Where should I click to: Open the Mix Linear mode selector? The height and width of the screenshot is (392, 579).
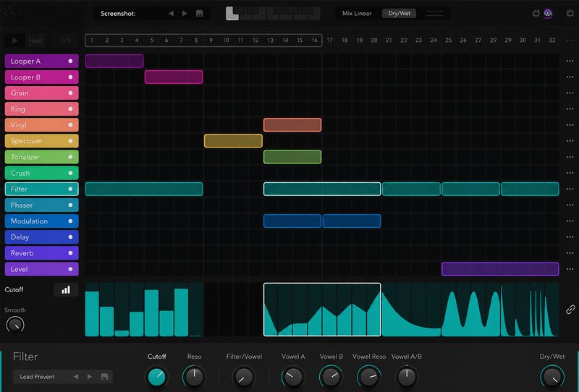357,13
